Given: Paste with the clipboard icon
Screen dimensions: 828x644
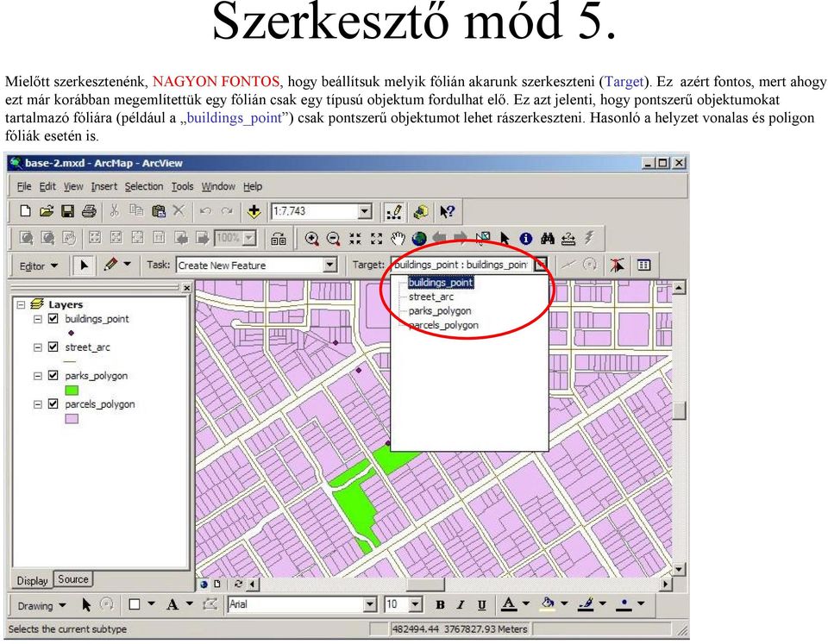Looking at the screenshot, I should [x=158, y=211].
